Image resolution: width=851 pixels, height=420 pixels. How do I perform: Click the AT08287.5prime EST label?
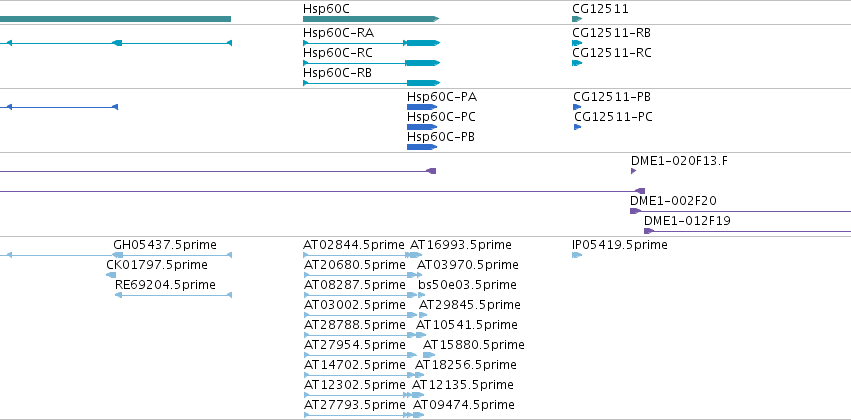click(x=354, y=285)
